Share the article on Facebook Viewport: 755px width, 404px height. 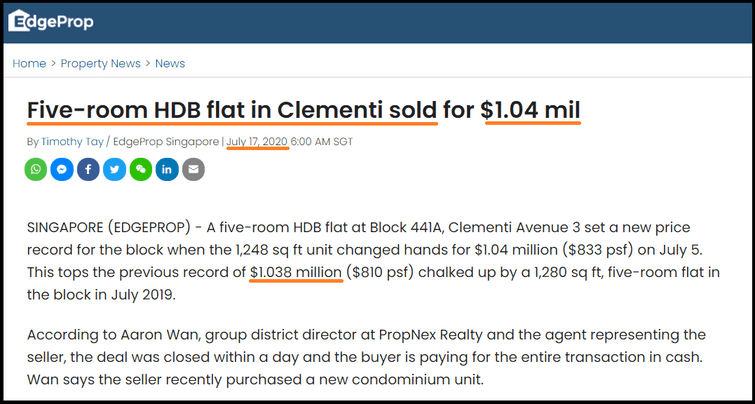[x=88, y=170]
